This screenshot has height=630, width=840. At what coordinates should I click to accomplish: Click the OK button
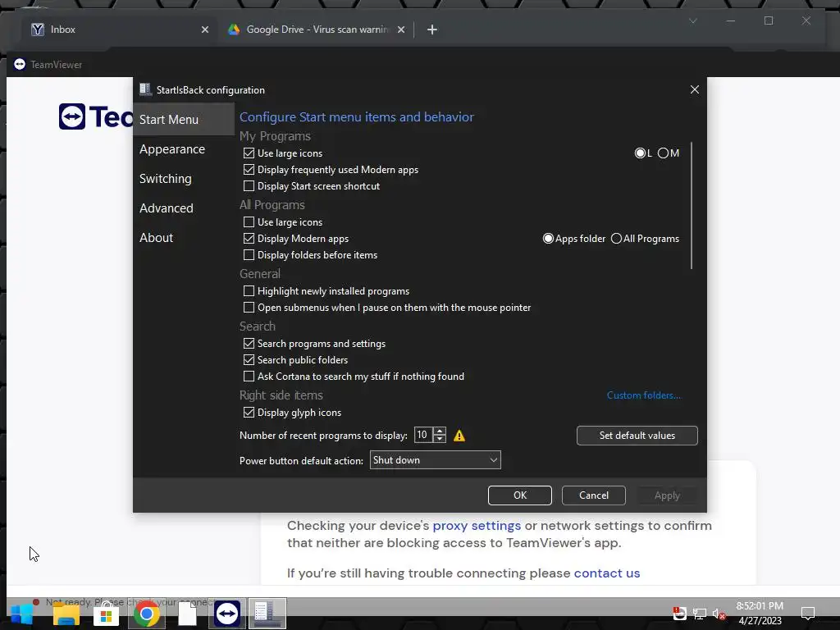tap(519, 495)
